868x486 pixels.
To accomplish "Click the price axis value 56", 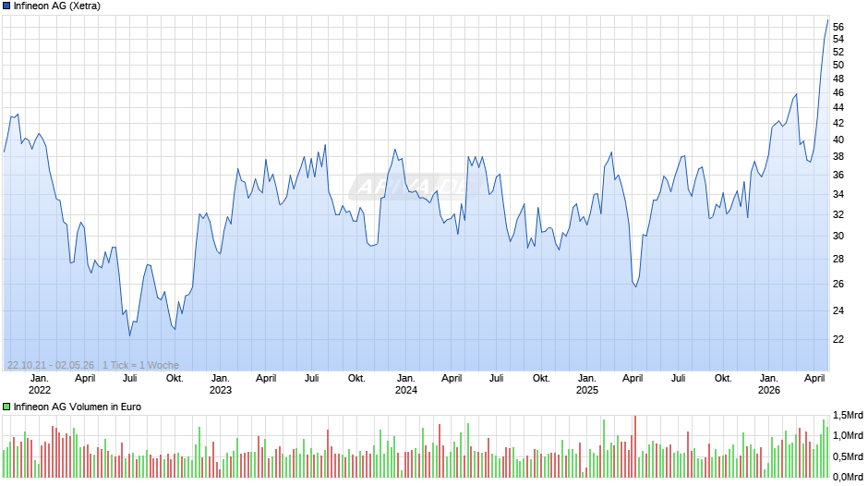I will click(x=838, y=27).
